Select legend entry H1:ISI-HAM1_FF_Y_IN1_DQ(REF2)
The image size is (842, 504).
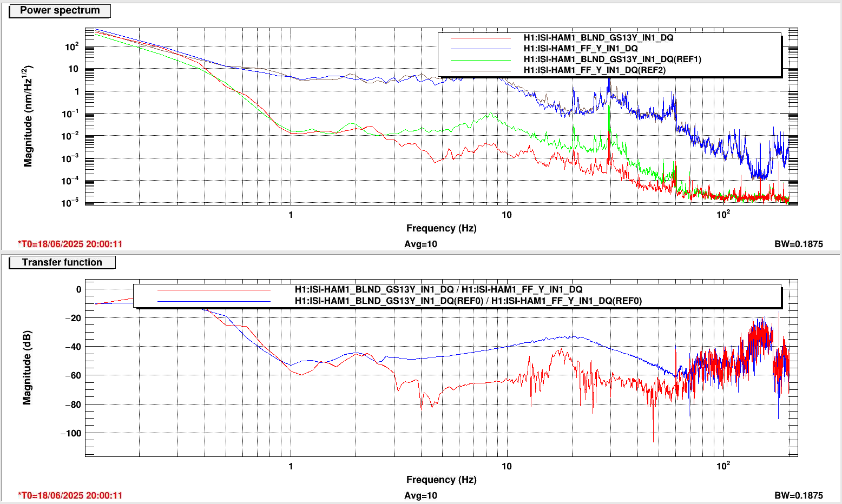point(594,70)
